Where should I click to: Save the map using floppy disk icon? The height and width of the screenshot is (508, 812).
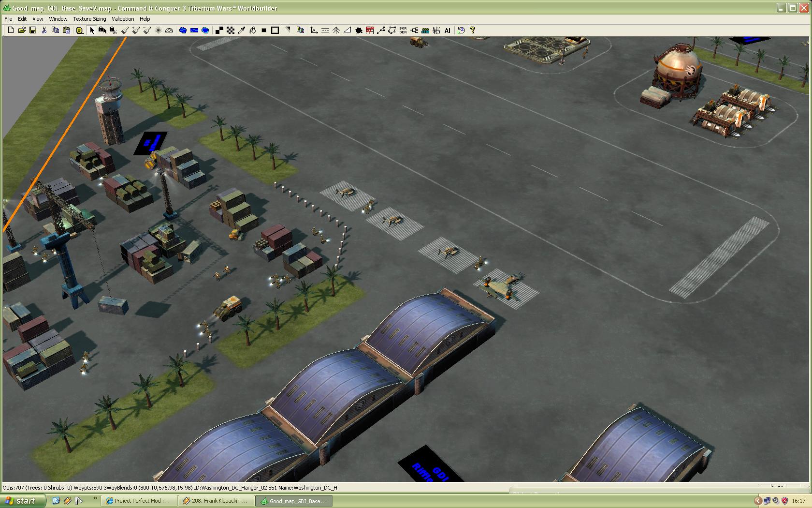[x=33, y=30]
